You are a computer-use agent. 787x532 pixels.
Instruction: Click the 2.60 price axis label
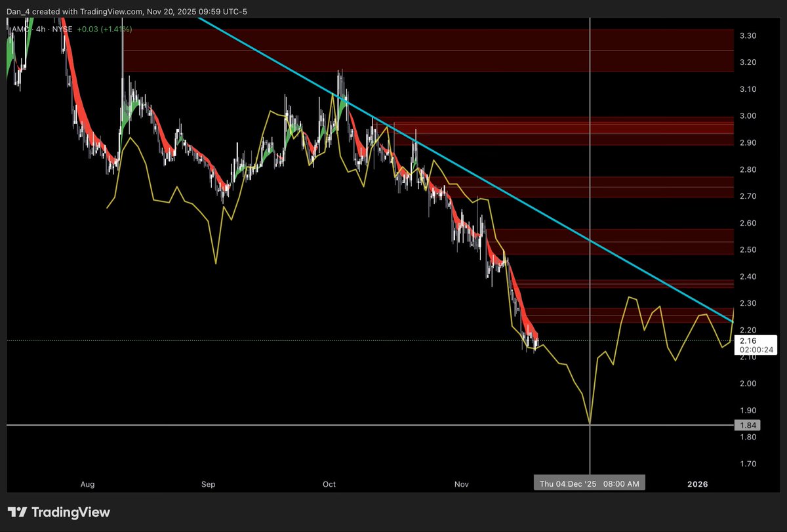(748, 223)
